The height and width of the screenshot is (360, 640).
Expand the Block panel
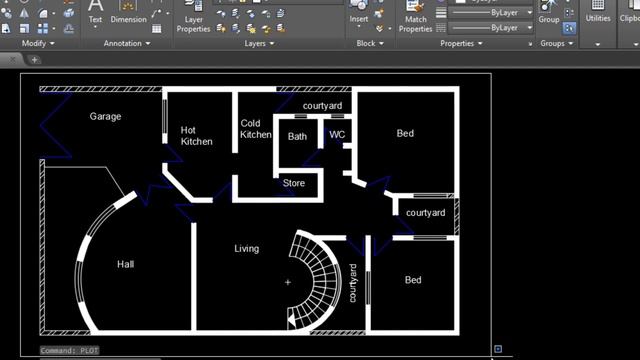tap(370, 43)
